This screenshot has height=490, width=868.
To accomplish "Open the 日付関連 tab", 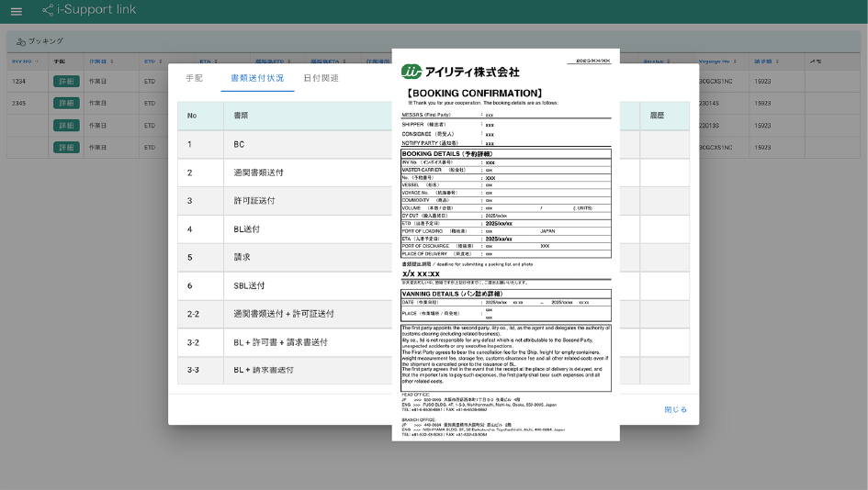I will (x=321, y=78).
